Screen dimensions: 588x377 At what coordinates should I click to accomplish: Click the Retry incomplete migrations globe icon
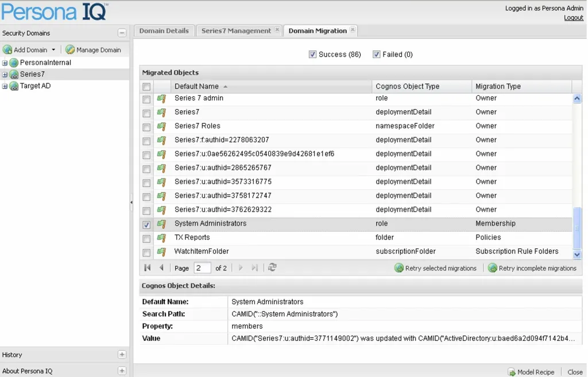[492, 268]
